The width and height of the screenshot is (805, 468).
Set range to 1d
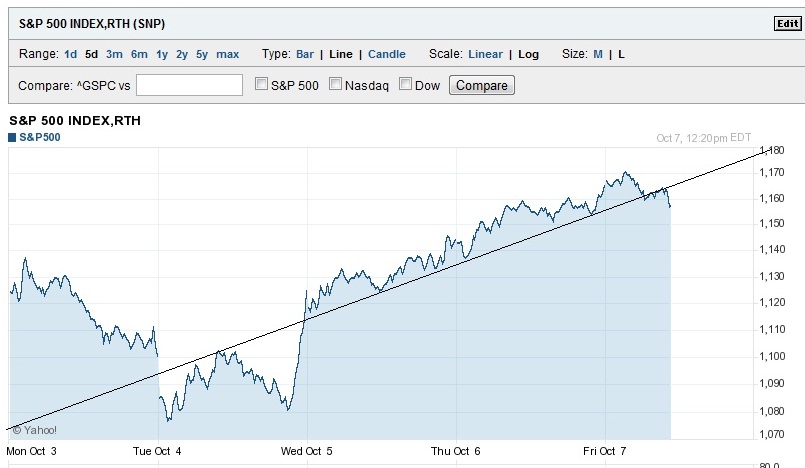(x=70, y=54)
